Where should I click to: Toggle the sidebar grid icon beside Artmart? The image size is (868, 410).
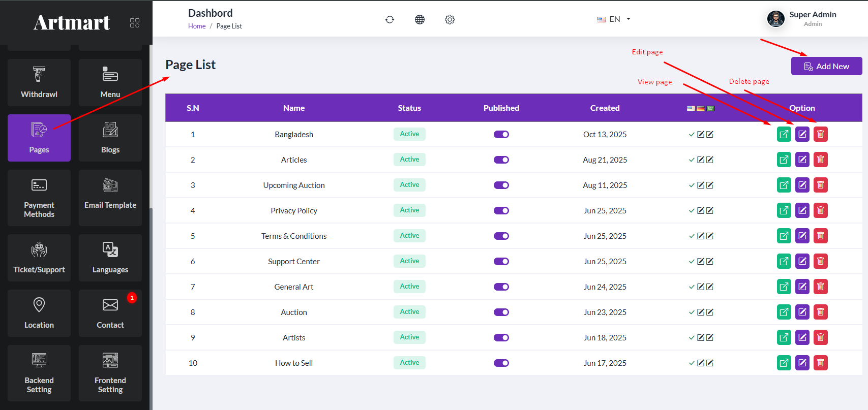[x=135, y=23]
